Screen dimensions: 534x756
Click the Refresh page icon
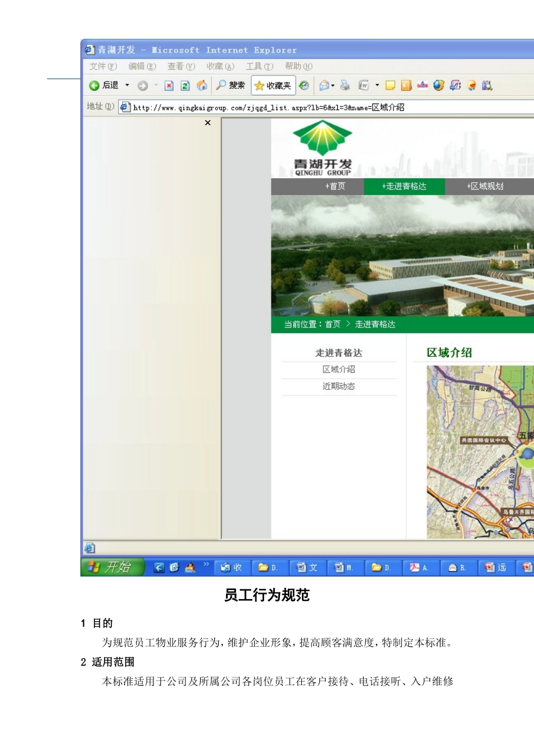pyautogui.click(x=185, y=85)
